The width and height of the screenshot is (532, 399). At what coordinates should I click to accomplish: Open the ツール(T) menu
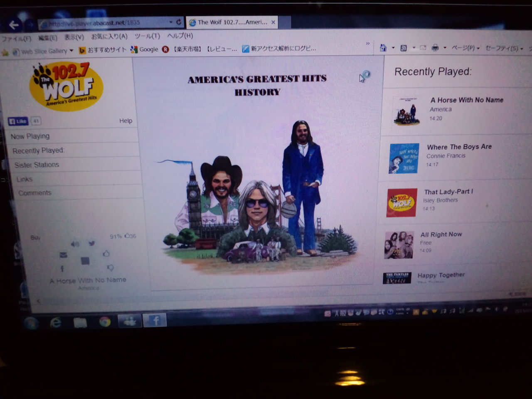coord(147,36)
